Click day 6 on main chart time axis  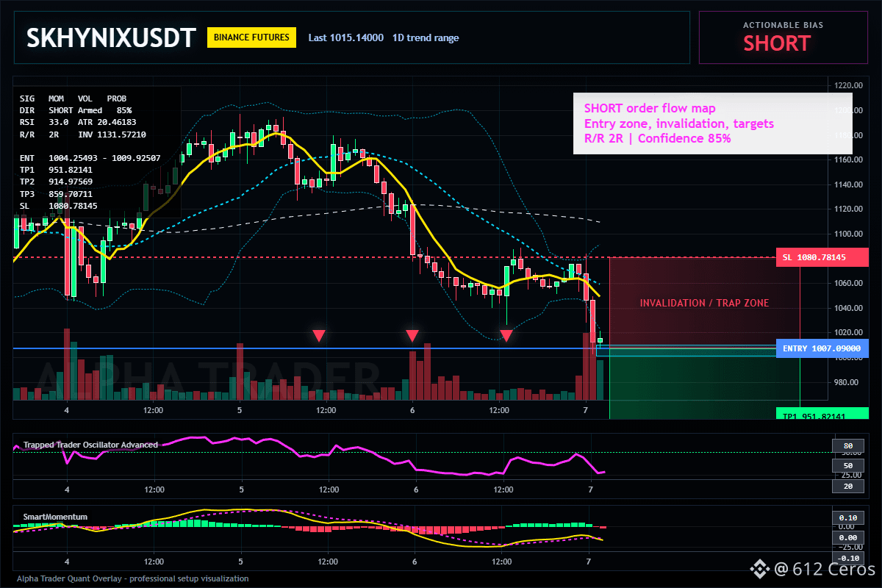click(x=412, y=410)
